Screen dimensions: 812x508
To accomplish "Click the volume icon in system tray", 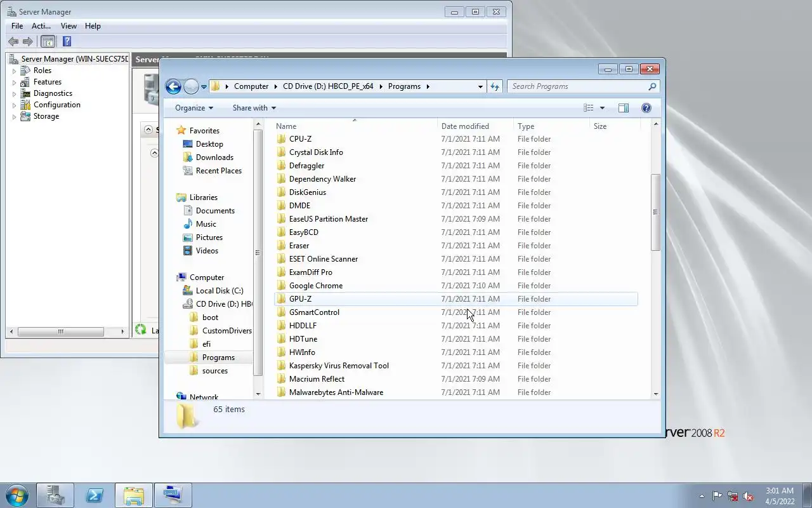I will 748,496.
